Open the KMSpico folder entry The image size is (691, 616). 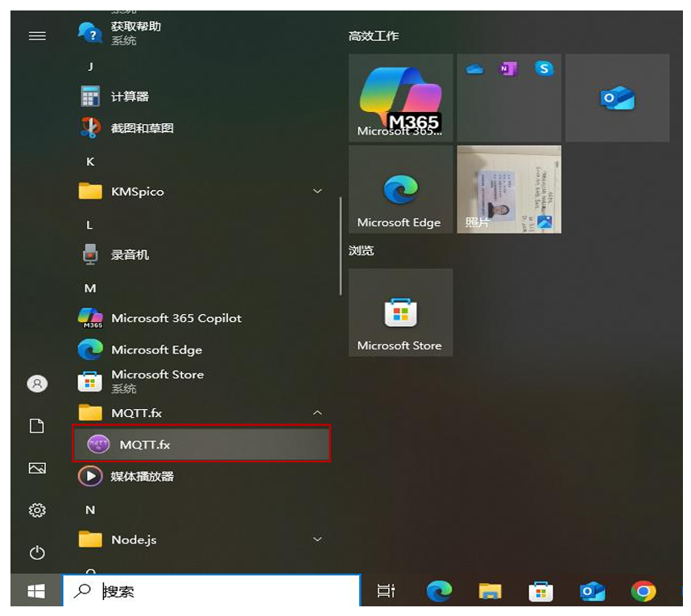point(201,191)
